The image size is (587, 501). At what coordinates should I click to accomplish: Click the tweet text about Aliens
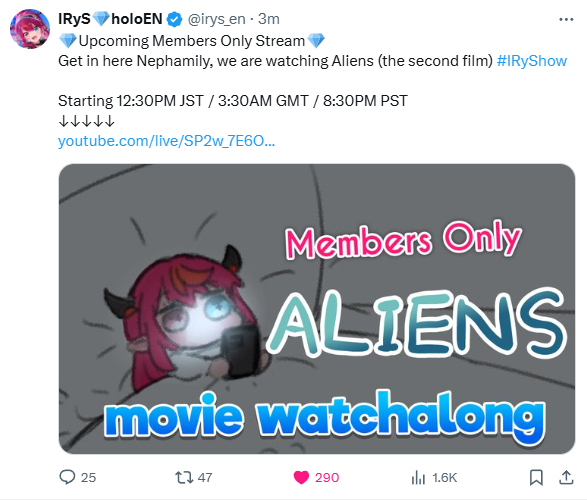pos(276,61)
